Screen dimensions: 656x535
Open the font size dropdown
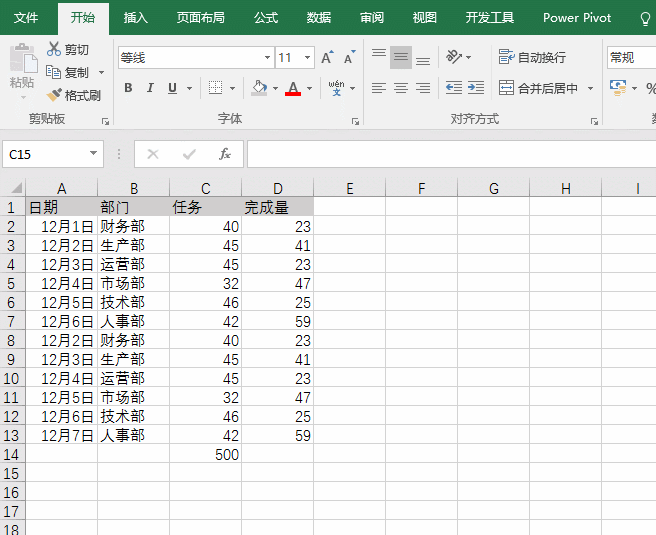(308, 58)
